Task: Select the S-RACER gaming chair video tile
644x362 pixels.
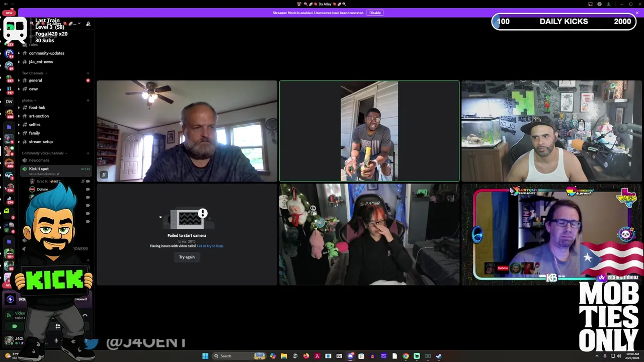Action: tap(369, 234)
